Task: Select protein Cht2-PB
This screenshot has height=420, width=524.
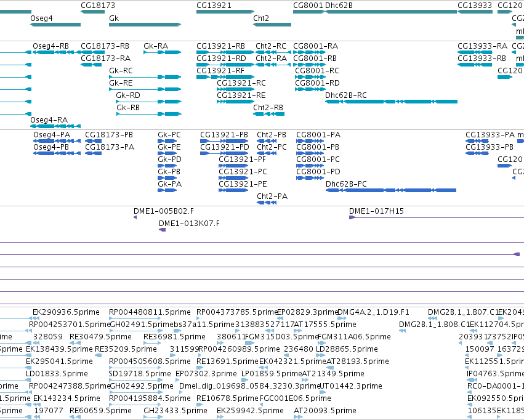Action: (272, 135)
